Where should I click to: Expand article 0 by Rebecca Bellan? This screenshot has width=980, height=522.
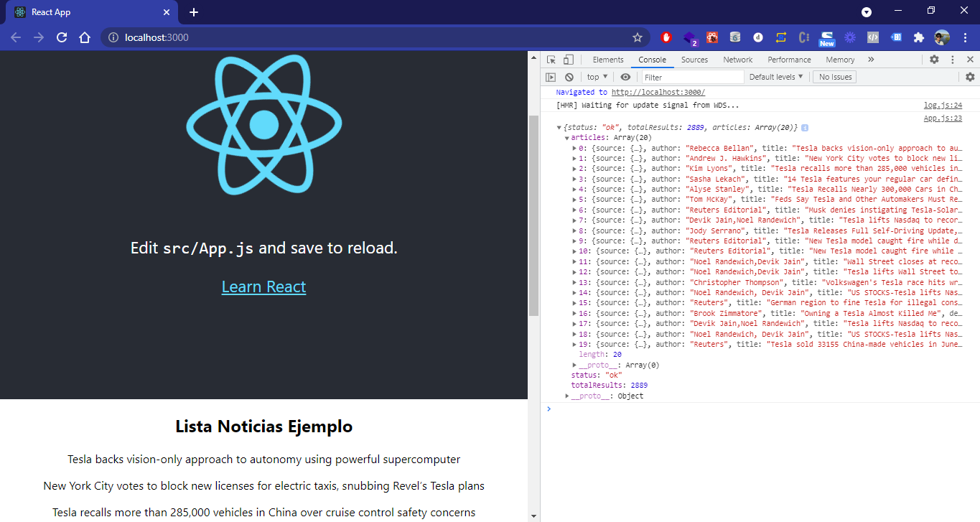tap(574, 148)
